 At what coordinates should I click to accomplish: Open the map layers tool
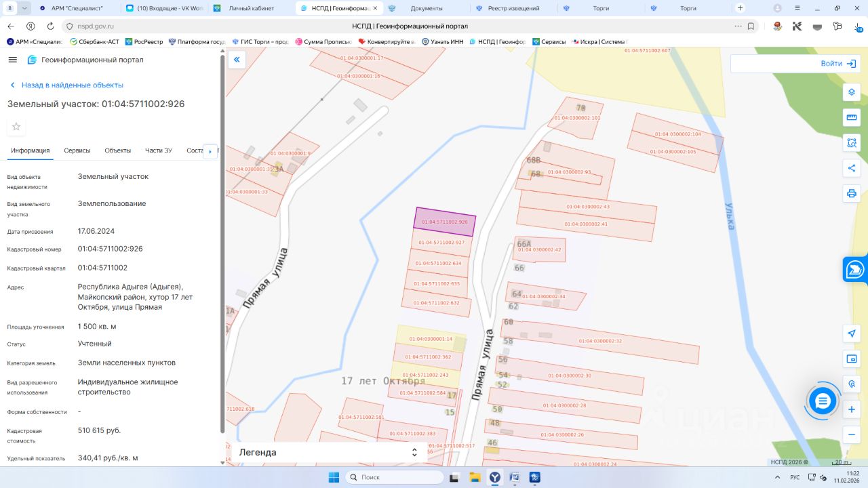pos(852,92)
